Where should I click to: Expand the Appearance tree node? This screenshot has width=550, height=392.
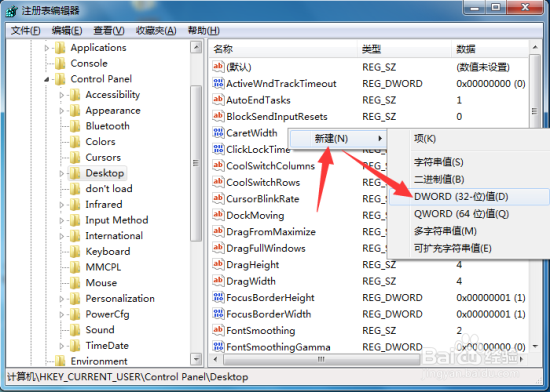62,111
